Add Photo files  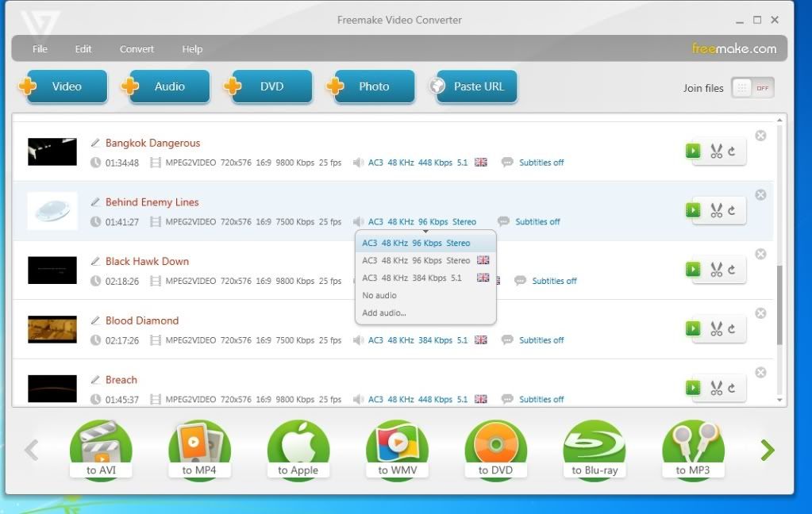click(x=371, y=86)
